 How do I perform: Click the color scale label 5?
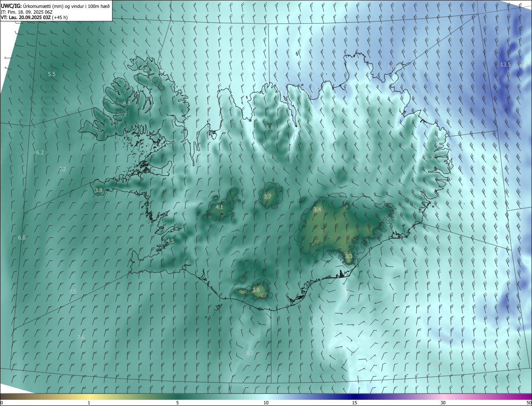point(177,403)
